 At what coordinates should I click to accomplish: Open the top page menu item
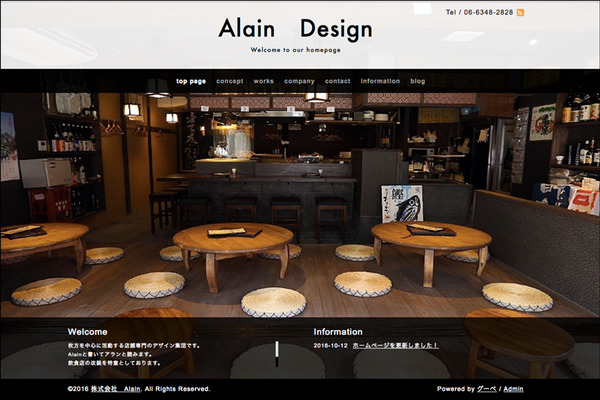(x=191, y=81)
